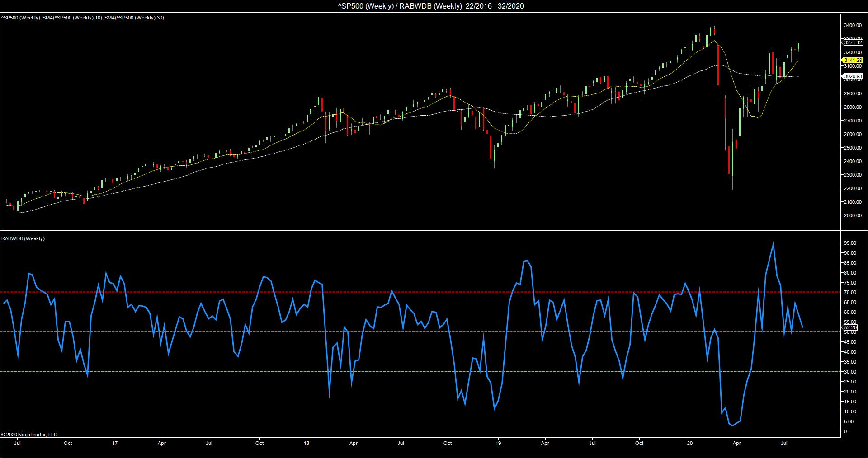Viewport: 868px width, 458px height.
Task: Click the 52.20 RABWDB value marker
Action: [850, 327]
